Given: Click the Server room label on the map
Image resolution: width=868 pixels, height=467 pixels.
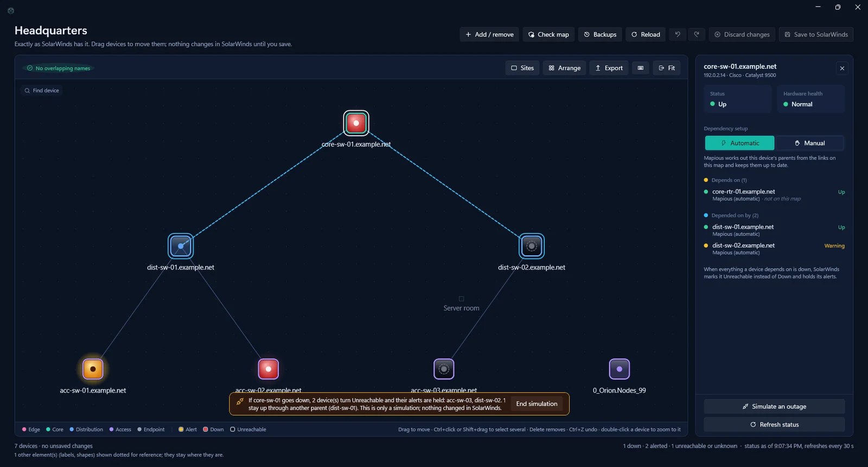Looking at the screenshot, I should [x=461, y=308].
